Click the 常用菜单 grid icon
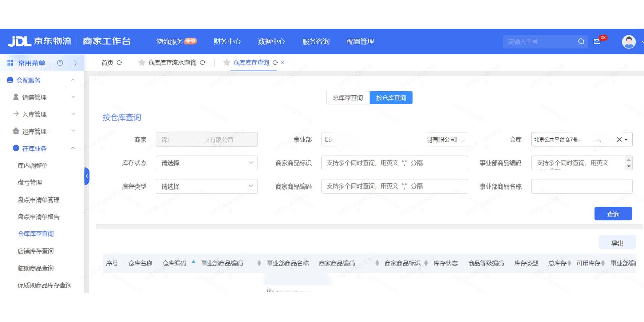The width and height of the screenshot is (644, 322). click(x=10, y=63)
